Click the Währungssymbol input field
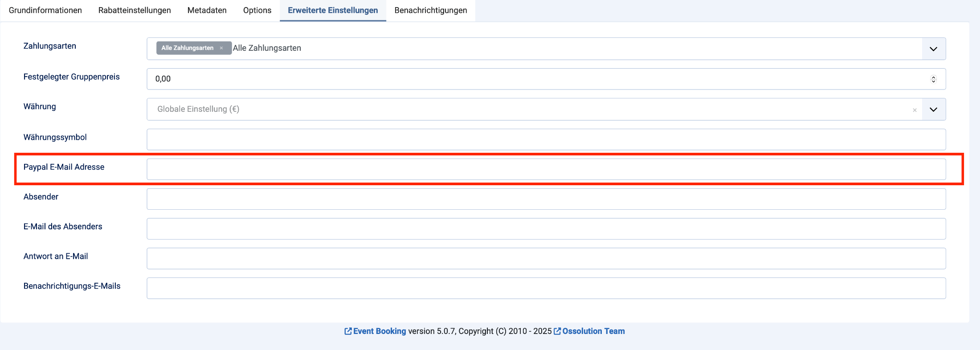Image resolution: width=980 pixels, height=350 pixels. [x=546, y=139]
